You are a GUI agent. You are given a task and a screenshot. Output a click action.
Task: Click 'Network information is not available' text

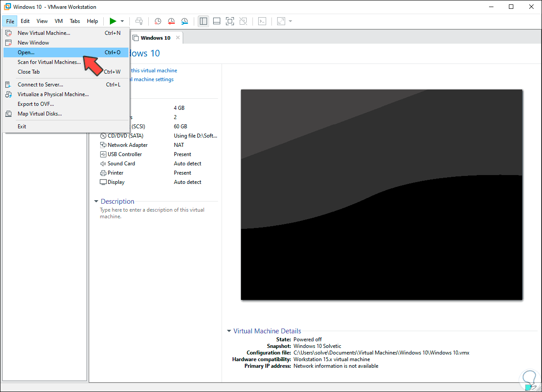336,366
